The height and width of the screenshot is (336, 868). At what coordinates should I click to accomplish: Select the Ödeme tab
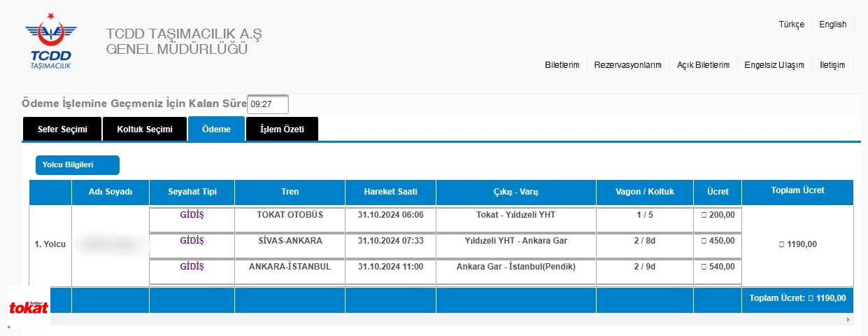pyautogui.click(x=216, y=129)
